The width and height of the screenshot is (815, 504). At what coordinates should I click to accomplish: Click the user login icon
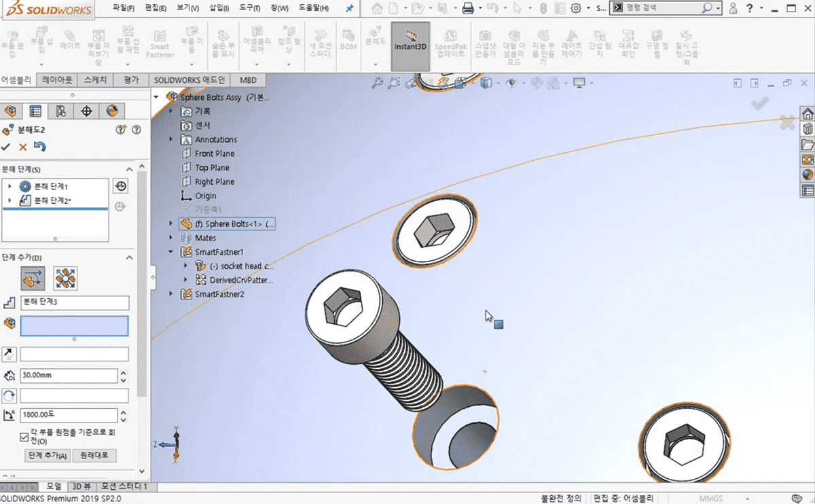(x=733, y=8)
